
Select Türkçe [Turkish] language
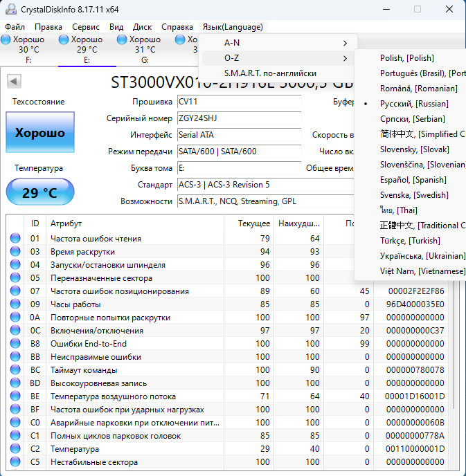tap(410, 241)
